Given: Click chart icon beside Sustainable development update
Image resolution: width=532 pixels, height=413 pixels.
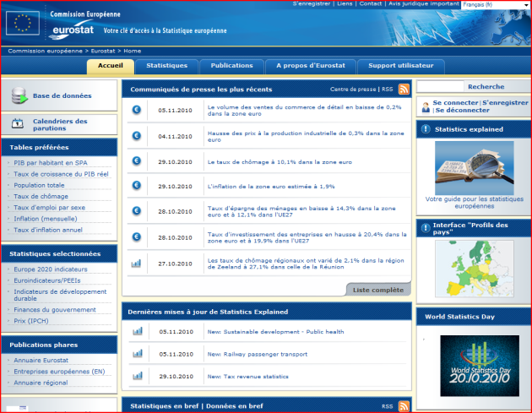Looking at the screenshot, I should 138,331.
